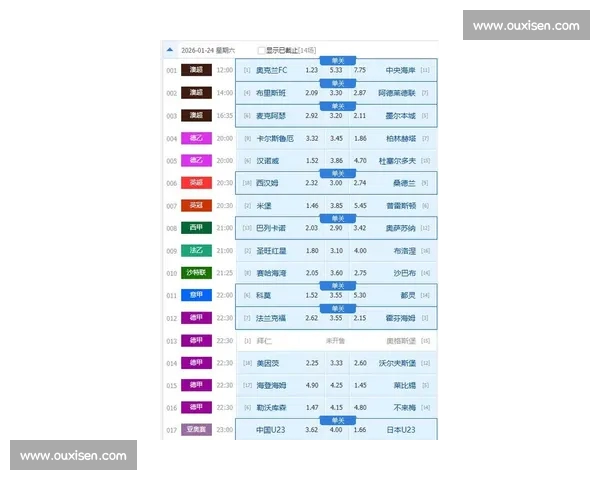
Task: Click the 单关 tag above 中国U23 match
Action: (336, 419)
